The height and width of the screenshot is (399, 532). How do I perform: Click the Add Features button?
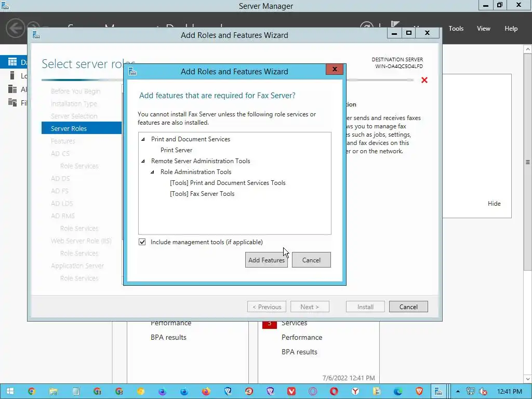click(267, 260)
